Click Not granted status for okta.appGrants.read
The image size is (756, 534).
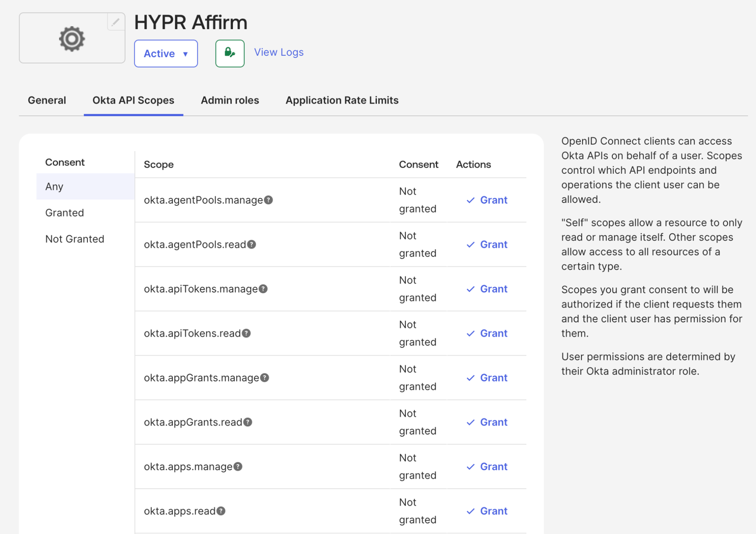(x=418, y=422)
